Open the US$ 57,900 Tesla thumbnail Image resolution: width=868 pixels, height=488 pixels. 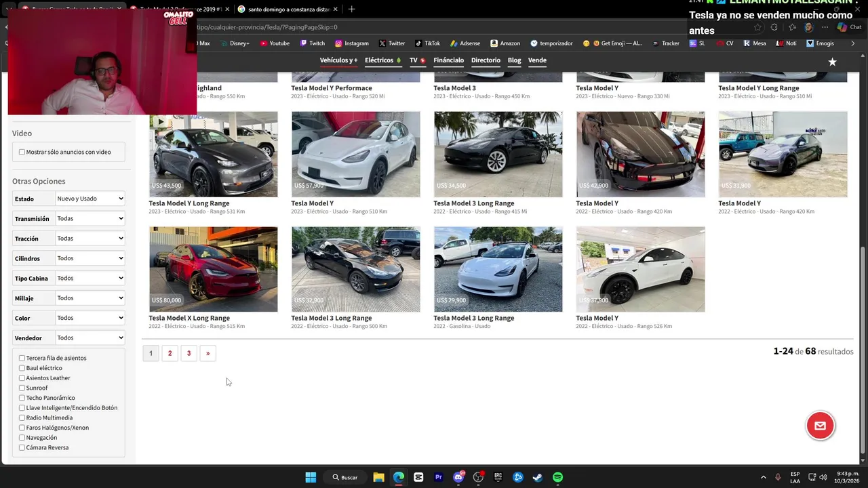355,154
